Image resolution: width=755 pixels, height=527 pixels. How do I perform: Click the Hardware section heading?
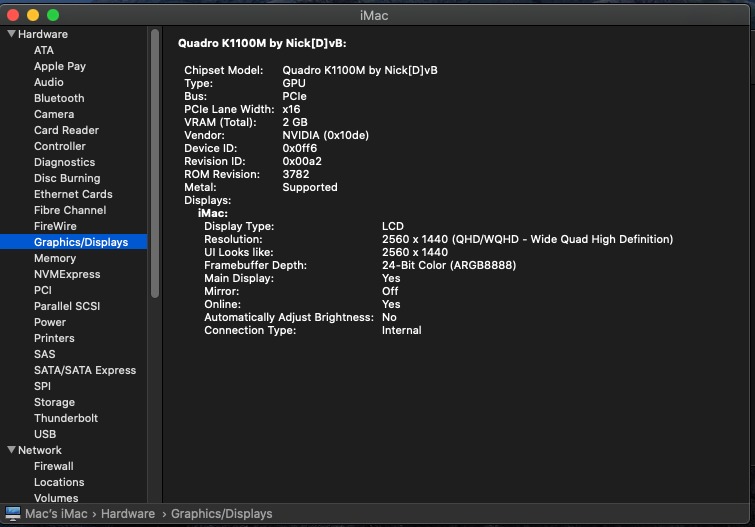point(43,34)
